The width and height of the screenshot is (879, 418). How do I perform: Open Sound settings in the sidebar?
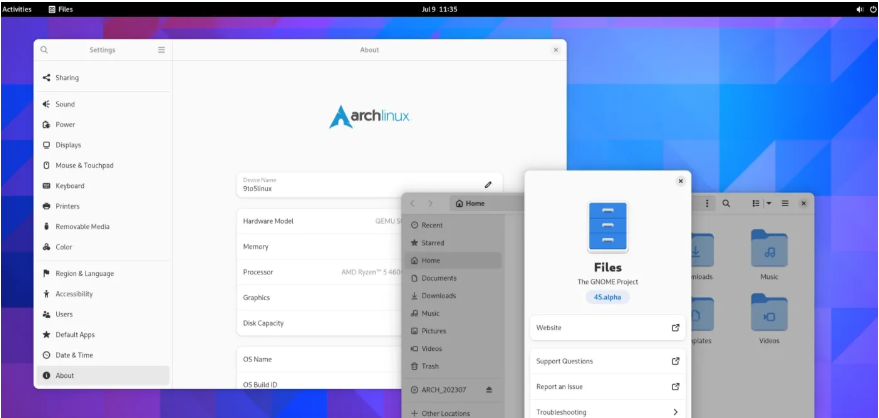(x=103, y=104)
